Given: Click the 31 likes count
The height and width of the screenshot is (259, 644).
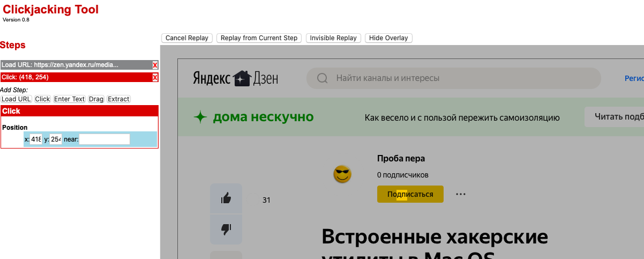Looking at the screenshot, I should click(266, 201).
